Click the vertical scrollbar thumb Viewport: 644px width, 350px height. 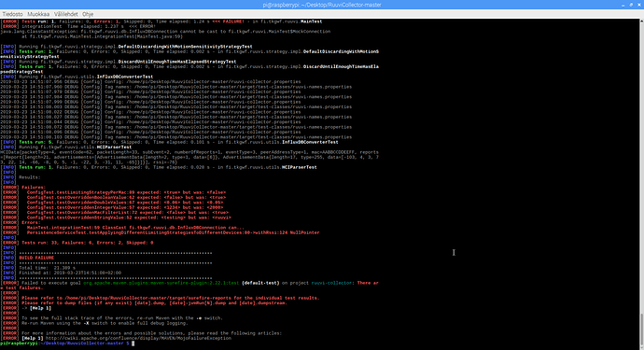click(x=641, y=329)
